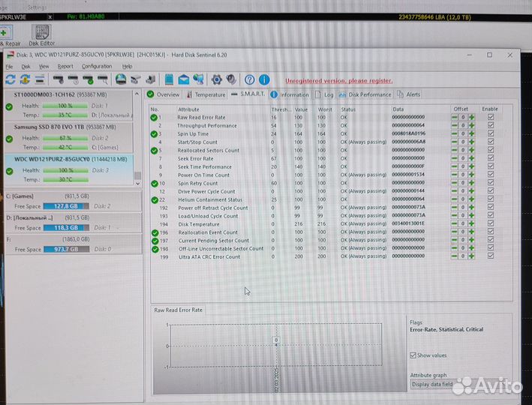This screenshot has width=532, height=405.
Task: Click the blue envelope e-mail icon
Action: coord(184,79)
